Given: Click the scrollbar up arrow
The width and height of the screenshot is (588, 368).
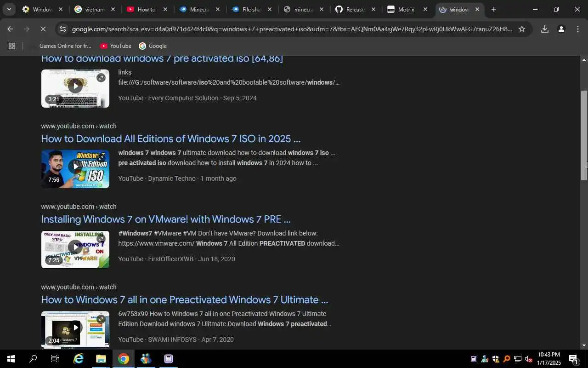Looking at the screenshot, I should tap(584, 60).
